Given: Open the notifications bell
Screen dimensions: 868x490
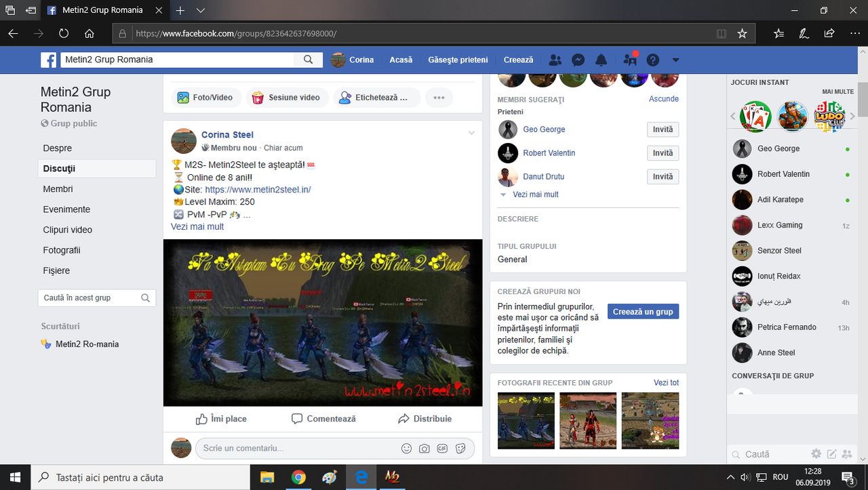Looking at the screenshot, I should pos(601,60).
